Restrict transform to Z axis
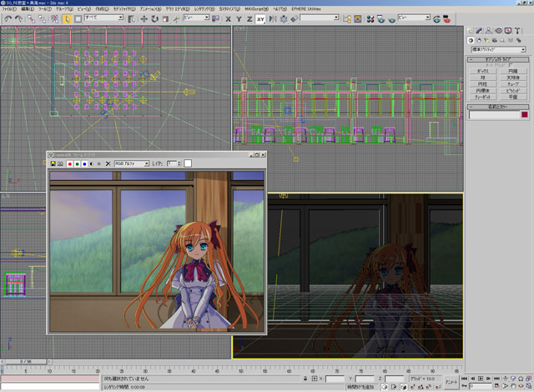Screen dimensions: 534x392 tap(249, 19)
